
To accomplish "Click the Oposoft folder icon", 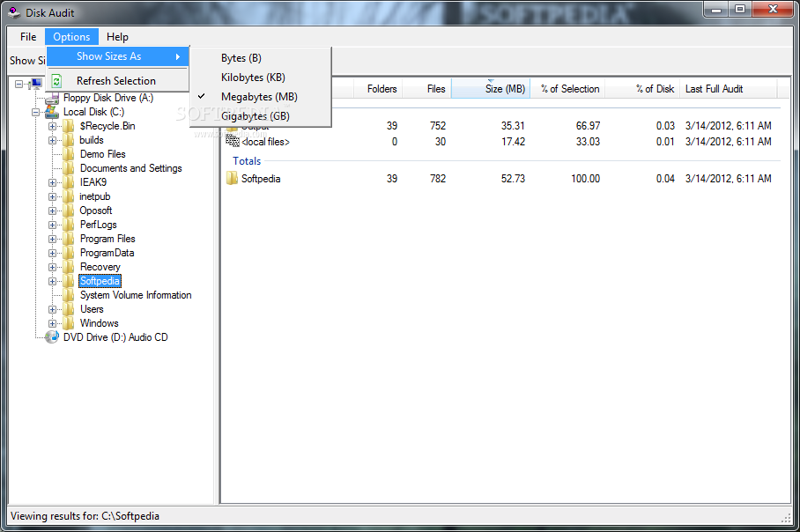I will pyautogui.click(x=69, y=211).
